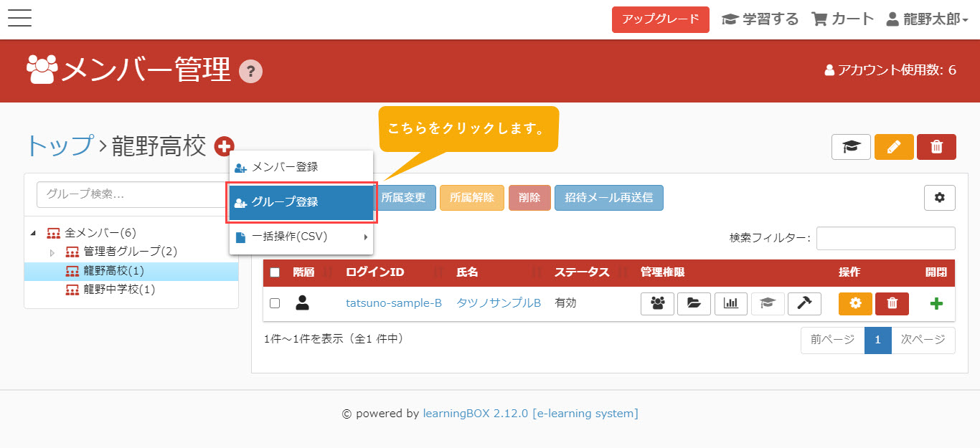Image resolution: width=980 pixels, height=448 pixels.
Task: Click the bar chart permission icon
Action: (x=731, y=303)
